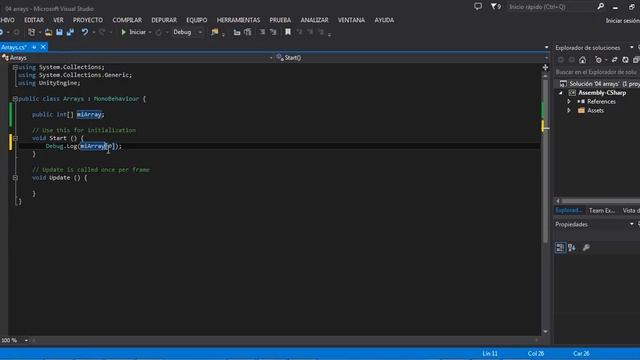Screen dimensions: 640x360
Task: Open the Propiedades window options arrow
Action: (631, 224)
